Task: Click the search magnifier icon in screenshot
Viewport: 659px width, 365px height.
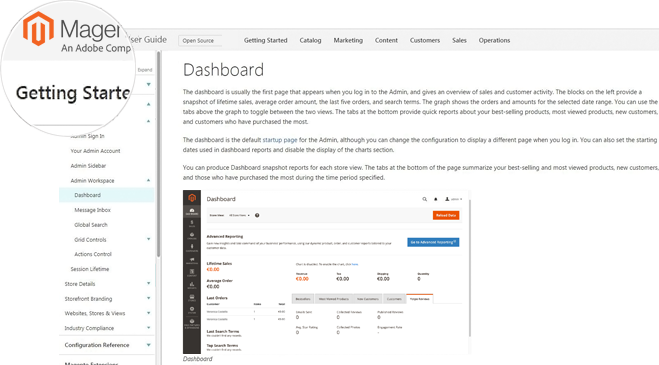Action: click(x=424, y=199)
